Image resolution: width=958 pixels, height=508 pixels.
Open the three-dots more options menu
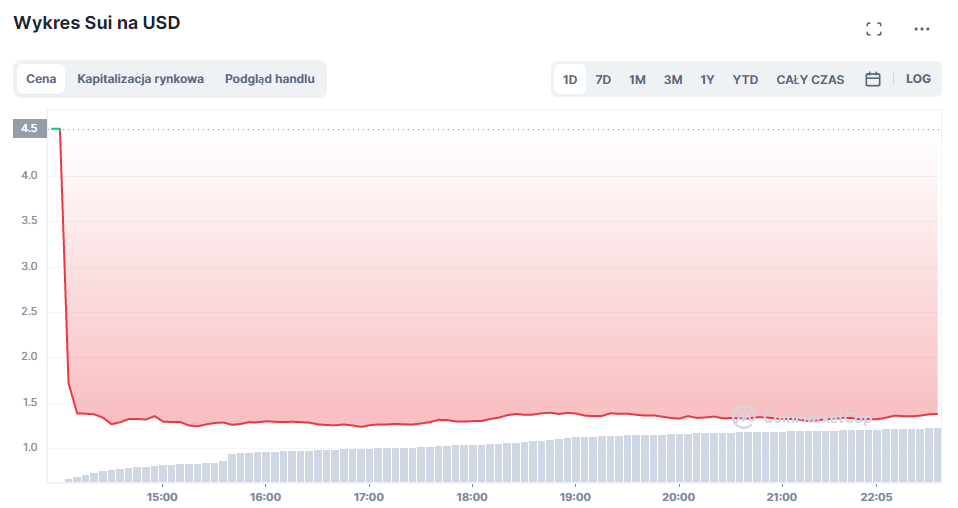pyautogui.click(x=922, y=29)
